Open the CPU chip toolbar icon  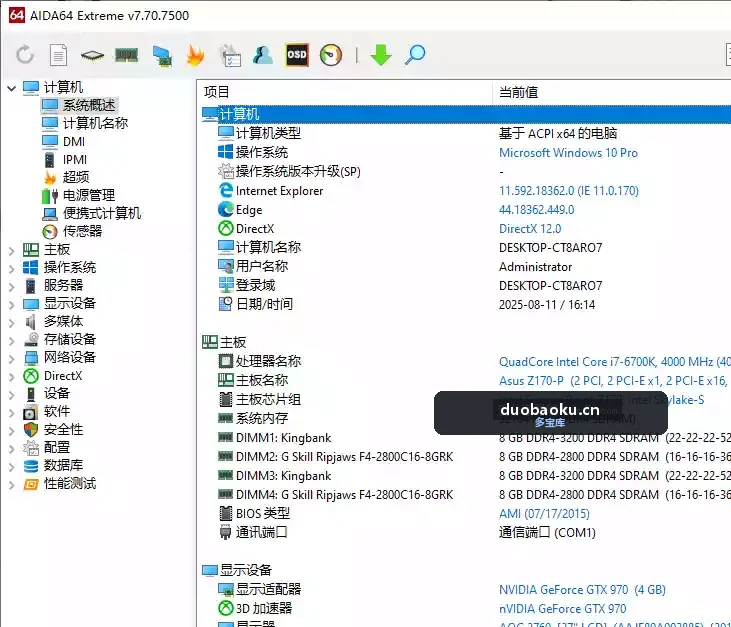click(92, 55)
